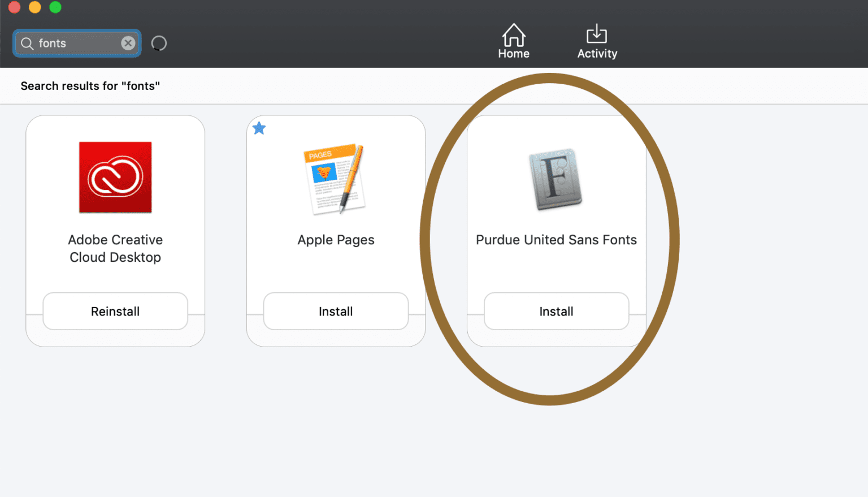The width and height of the screenshot is (868, 497).
Task: Install Apple Pages
Action: click(336, 311)
